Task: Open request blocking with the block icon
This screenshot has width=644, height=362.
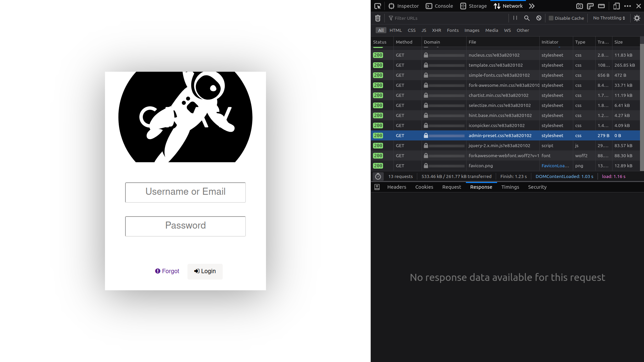Action: [538, 18]
